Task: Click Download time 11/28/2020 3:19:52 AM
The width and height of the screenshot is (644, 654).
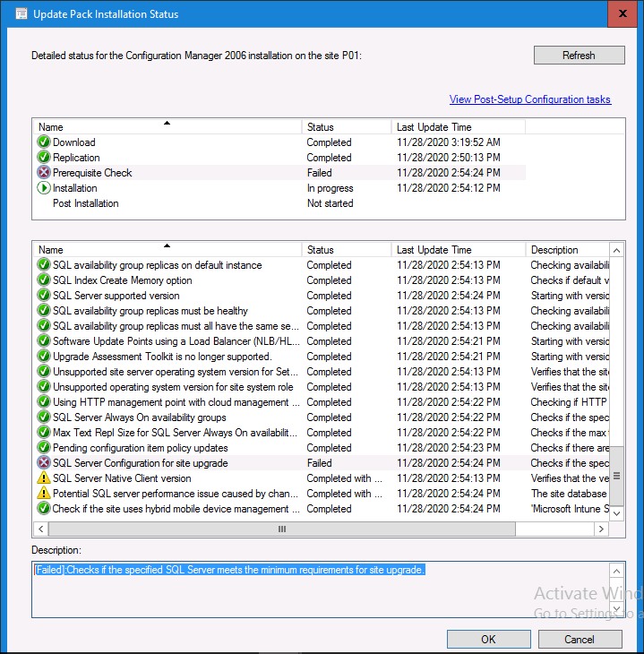Action: tap(449, 142)
